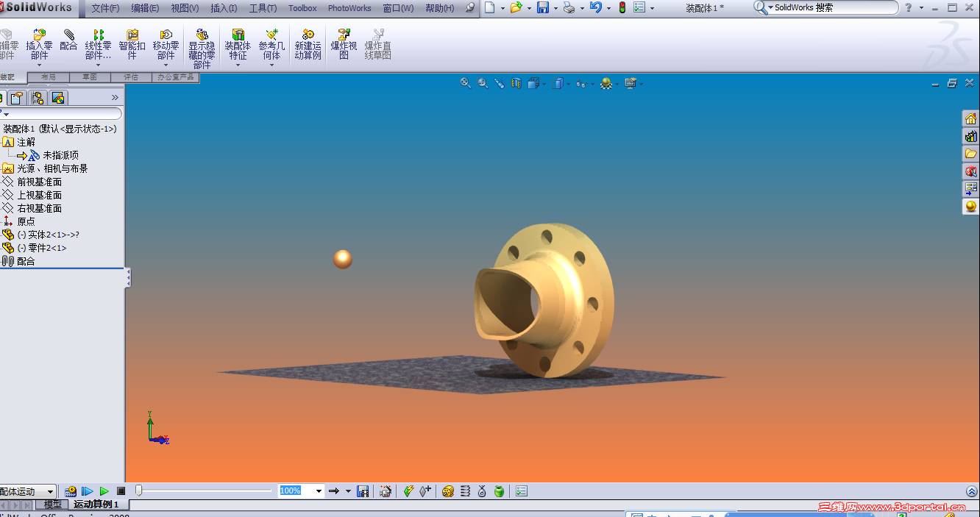Click the save animation disk icon in motion toolbar
This screenshot has height=517, width=980.
click(x=363, y=491)
